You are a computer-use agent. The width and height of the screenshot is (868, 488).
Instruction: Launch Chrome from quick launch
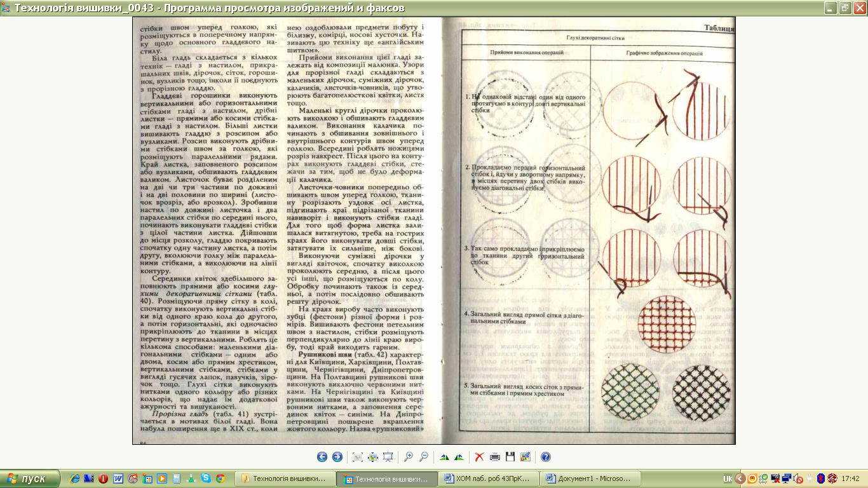click(x=220, y=478)
